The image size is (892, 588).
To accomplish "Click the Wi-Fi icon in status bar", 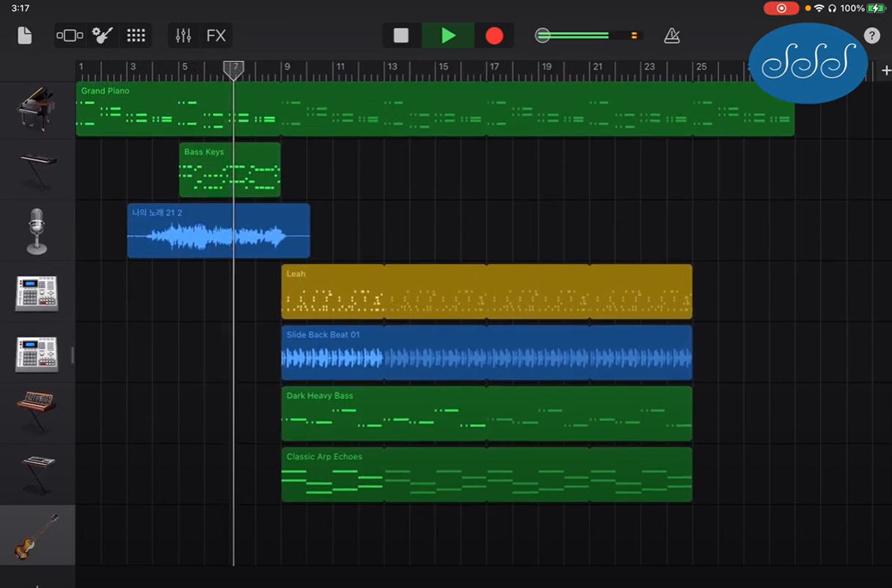I will [819, 8].
